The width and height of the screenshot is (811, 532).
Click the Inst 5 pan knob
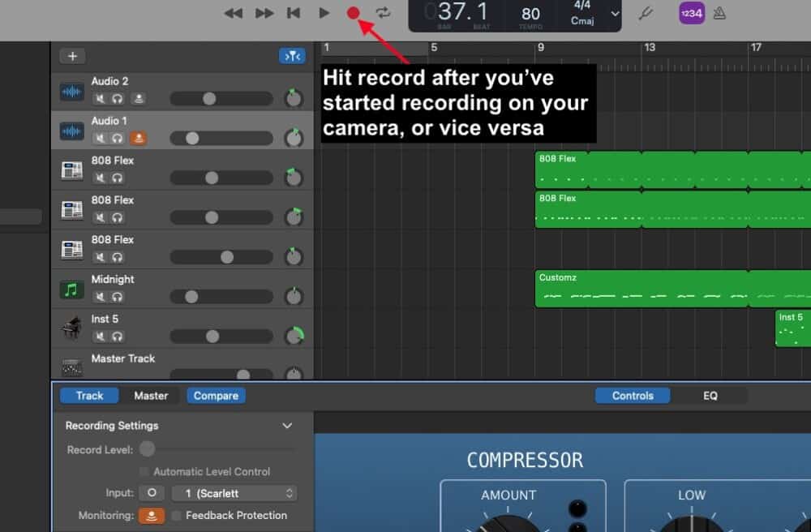tap(294, 336)
